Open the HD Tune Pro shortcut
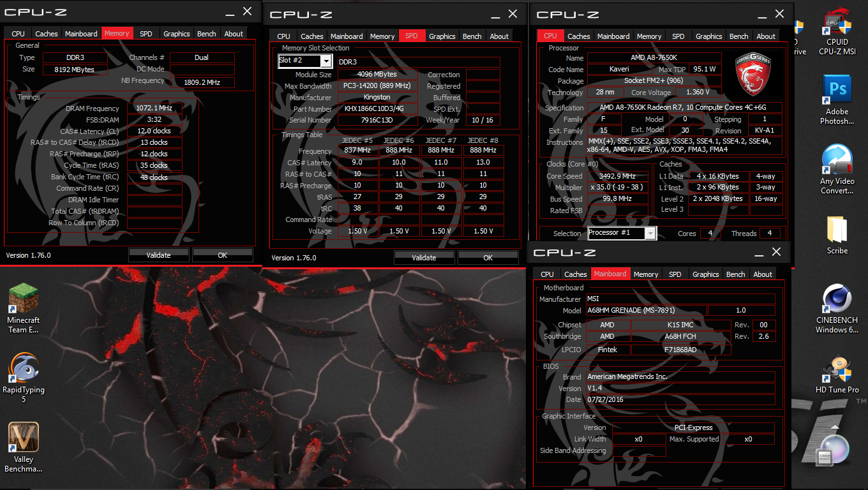This screenshot has width=868, height=490. (837, 373)
